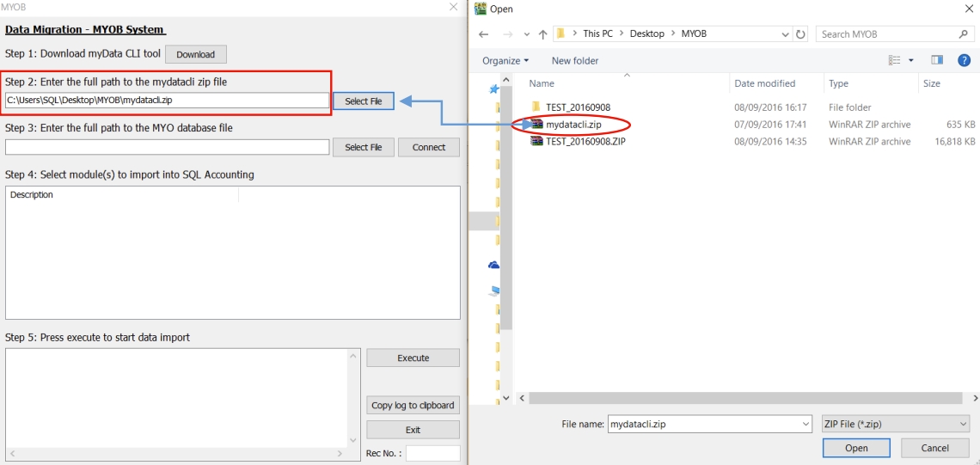Expand the File name history dropdown
The image size is (980, 465).
(805, 424)
